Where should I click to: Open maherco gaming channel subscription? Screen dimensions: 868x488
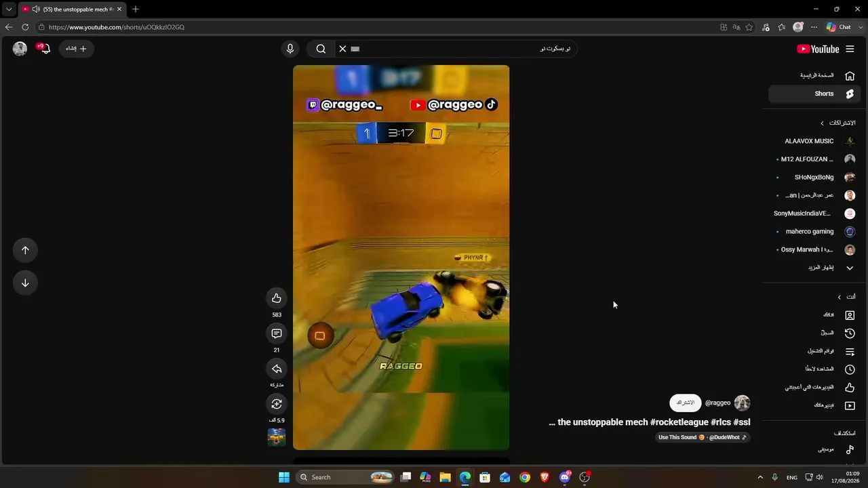pyautogui.click(x=814, y=231)
